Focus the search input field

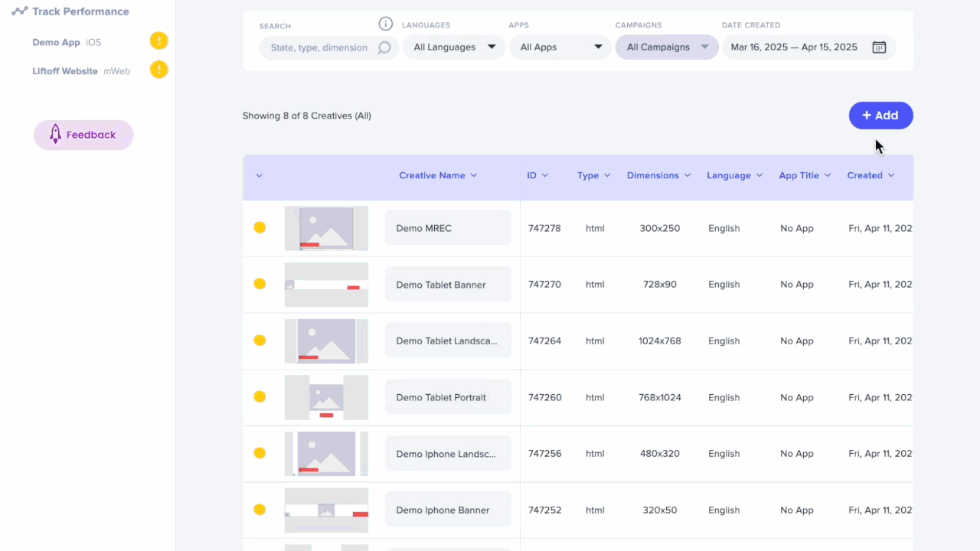320,47
